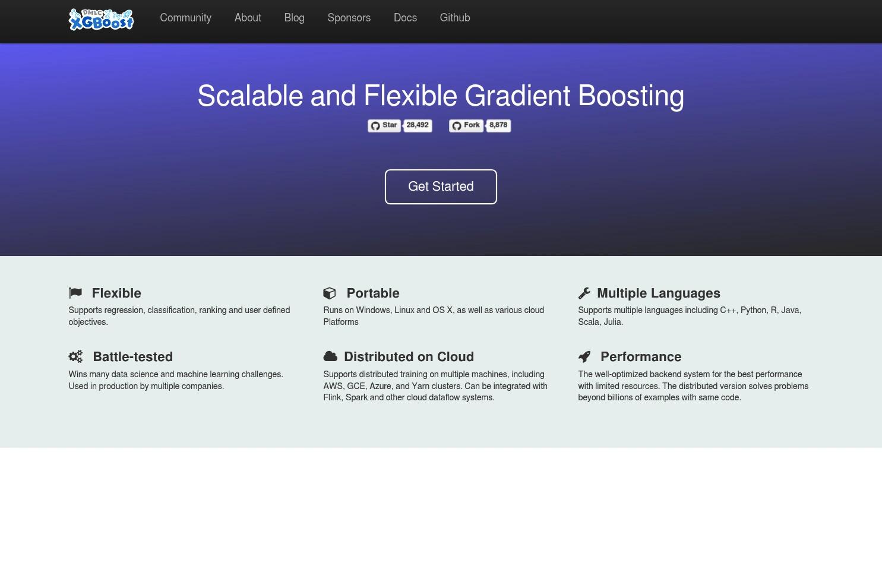Click the Battle-tested heading
This screenshot has width=882, height=588.
(x=133, y=357)
